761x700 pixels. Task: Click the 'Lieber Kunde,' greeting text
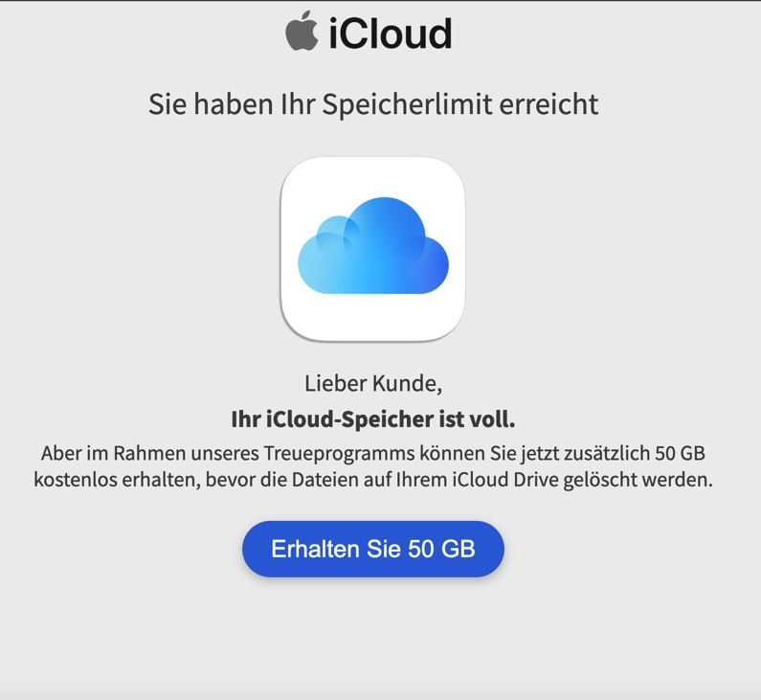tap(373, 383)
